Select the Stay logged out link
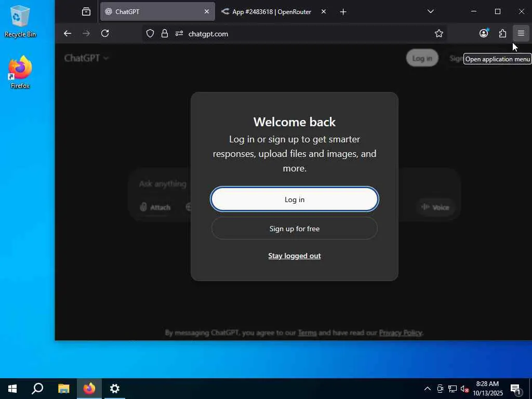The image size is (532, 399). (294, 256)
